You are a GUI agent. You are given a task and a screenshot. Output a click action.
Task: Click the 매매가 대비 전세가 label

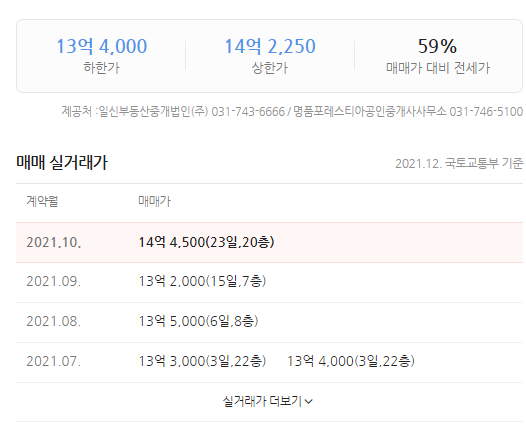click(x=438, y=68)
